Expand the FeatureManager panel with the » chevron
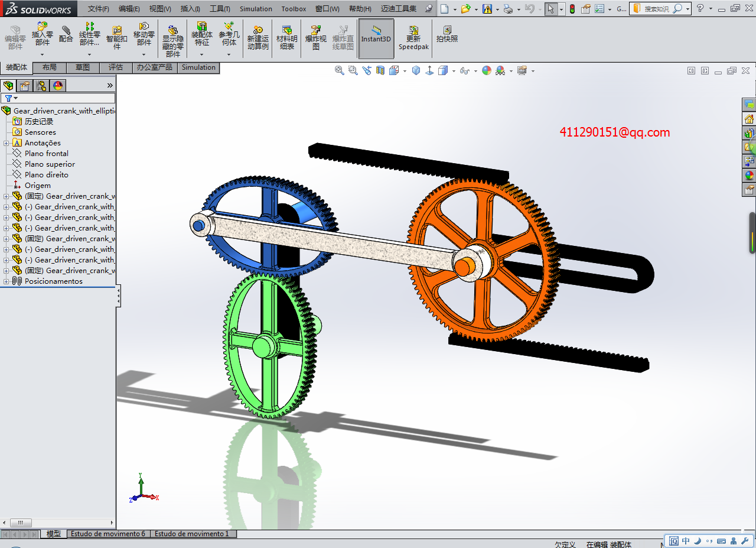This screenshot has width=756, height=548. 109,86
